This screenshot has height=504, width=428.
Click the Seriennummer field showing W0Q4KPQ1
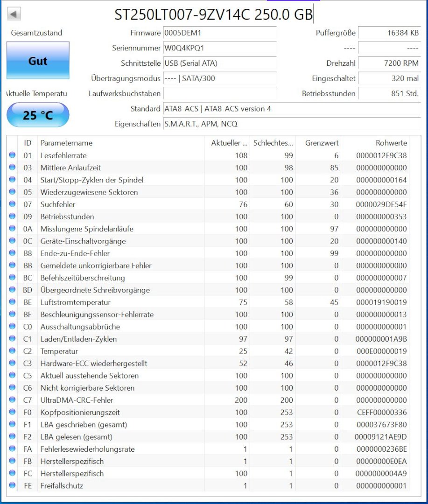pyautogui.click(x=219, y=48)
